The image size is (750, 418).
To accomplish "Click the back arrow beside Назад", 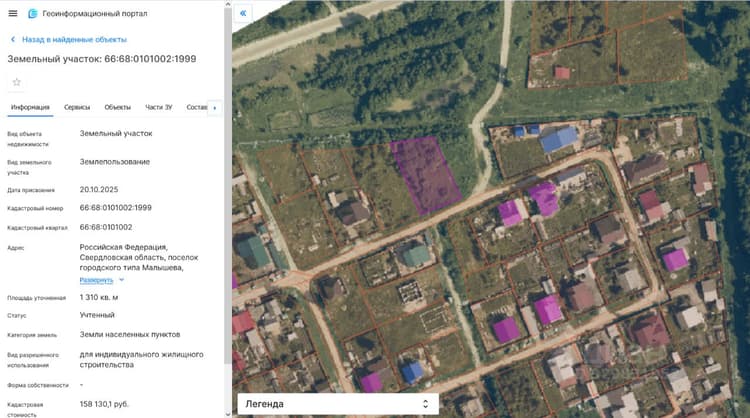I will 13,40.
